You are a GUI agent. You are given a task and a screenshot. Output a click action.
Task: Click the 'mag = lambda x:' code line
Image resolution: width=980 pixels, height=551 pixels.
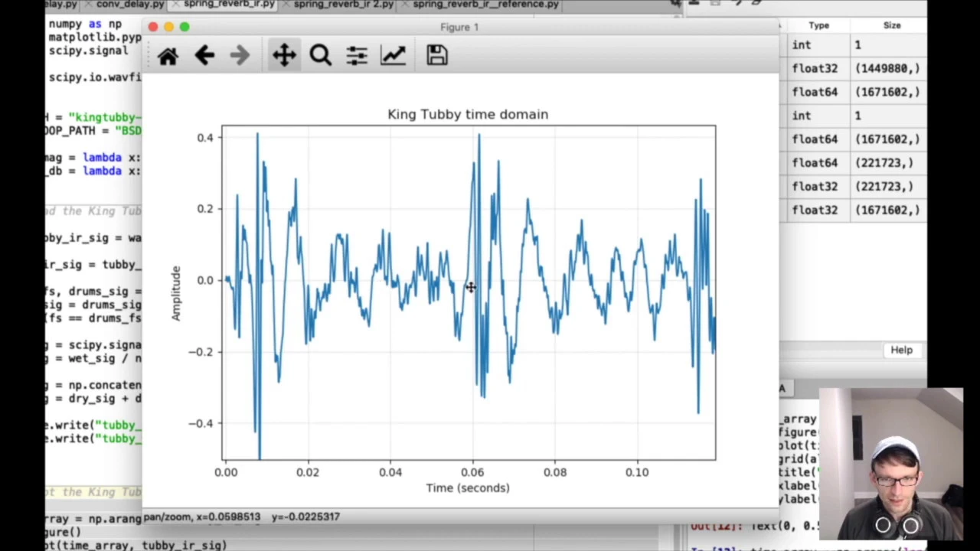click(92, 157)
